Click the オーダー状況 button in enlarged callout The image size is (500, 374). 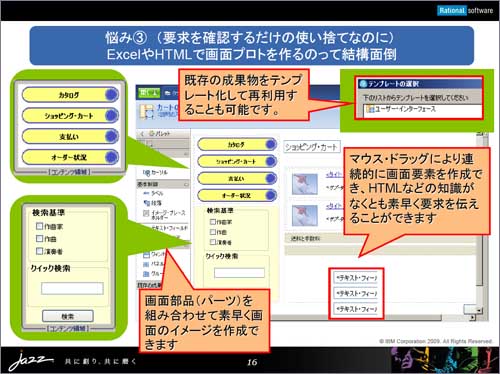70,157
